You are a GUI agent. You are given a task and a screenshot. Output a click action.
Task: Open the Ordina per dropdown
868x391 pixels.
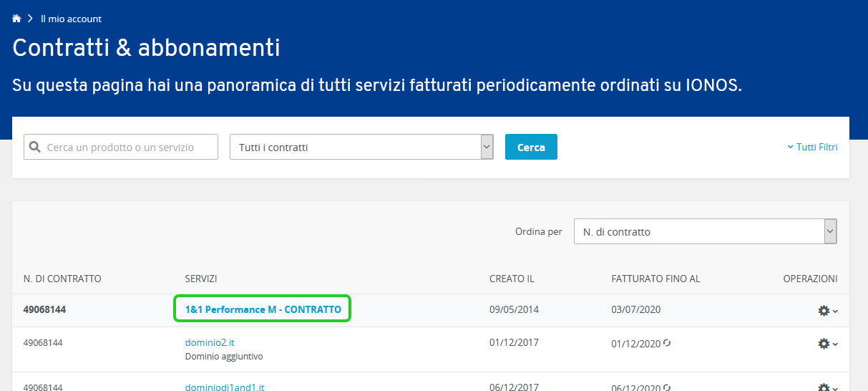click(706, 231)
